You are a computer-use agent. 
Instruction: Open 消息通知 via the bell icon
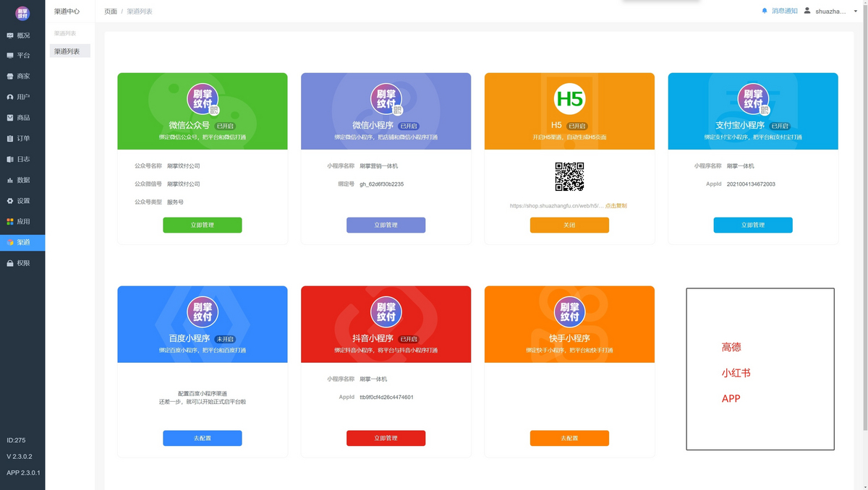[x=765, y=11]
